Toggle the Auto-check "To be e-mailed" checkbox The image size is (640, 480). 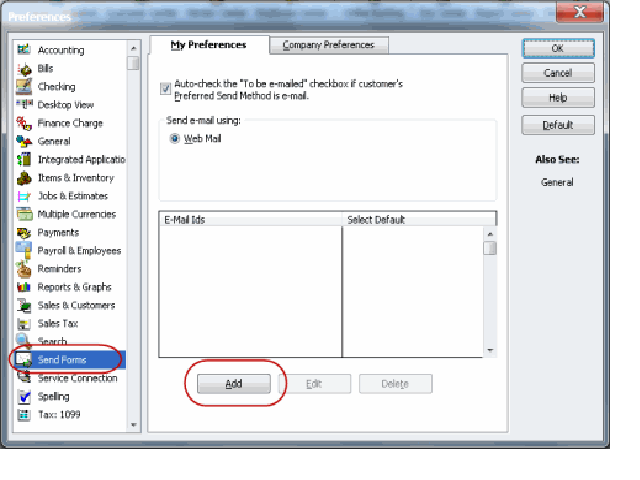point(165,89)
